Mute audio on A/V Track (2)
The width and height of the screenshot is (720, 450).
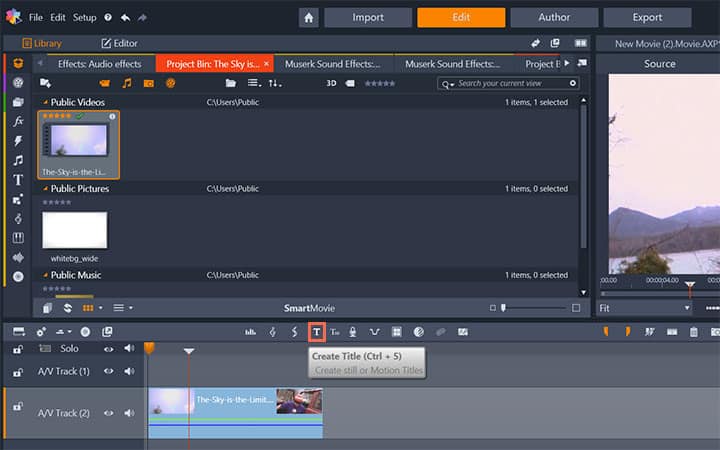click(x=129, y=412)
